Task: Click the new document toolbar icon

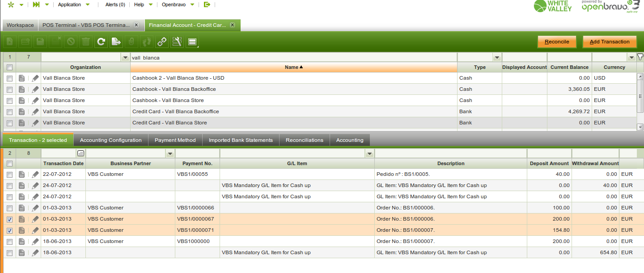Action: click(x=10, y=42)
